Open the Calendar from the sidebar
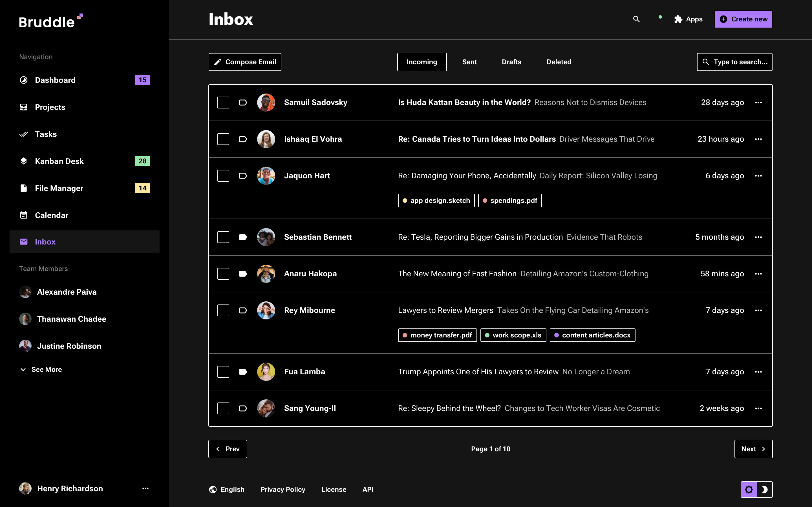Image resolution: width=812 pixels, height=507 pixels. (51, 215)
